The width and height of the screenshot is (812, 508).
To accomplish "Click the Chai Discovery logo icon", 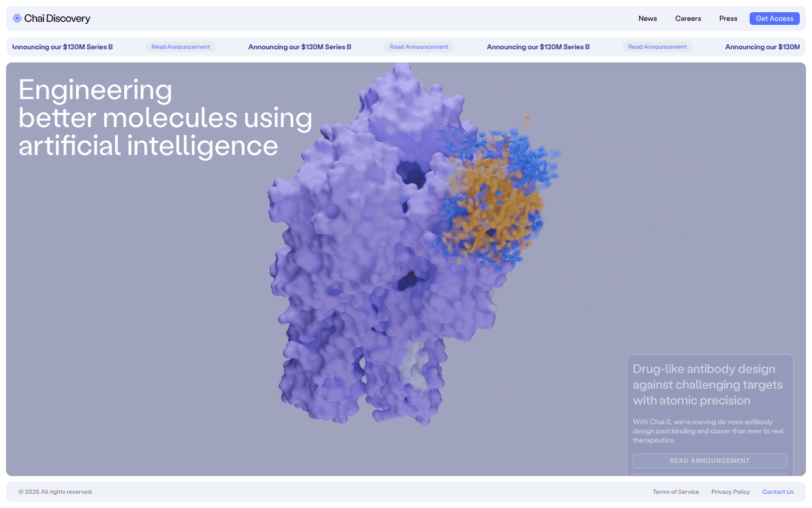I will coord(17,19).
